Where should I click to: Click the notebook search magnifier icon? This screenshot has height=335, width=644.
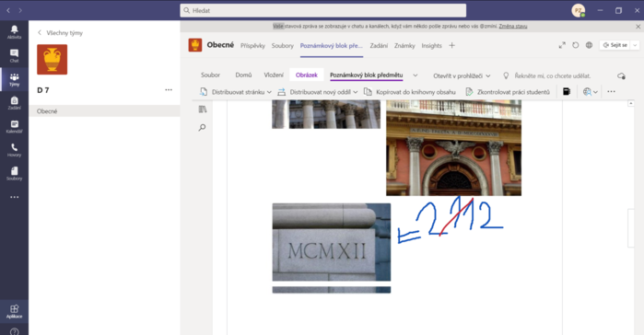tap(202, 128)
